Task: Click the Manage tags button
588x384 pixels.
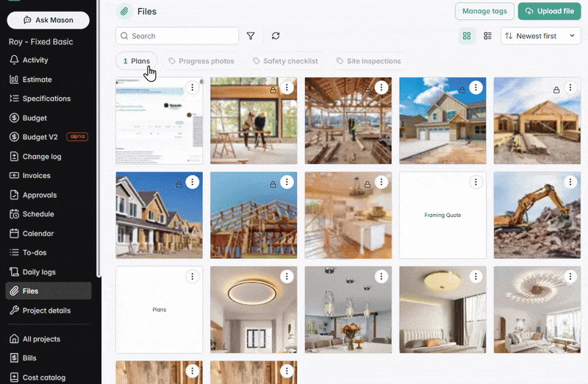Action: (484, 11)
